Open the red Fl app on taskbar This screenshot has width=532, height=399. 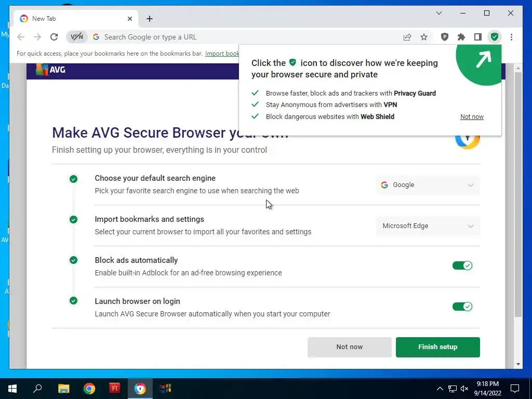(x=114, y=388)
